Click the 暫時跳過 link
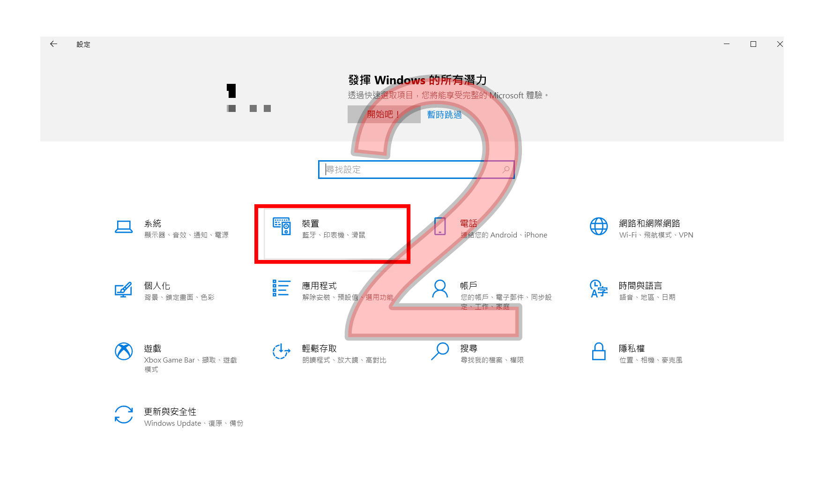This screenshot has width=818, height=504. click(444, 114)
